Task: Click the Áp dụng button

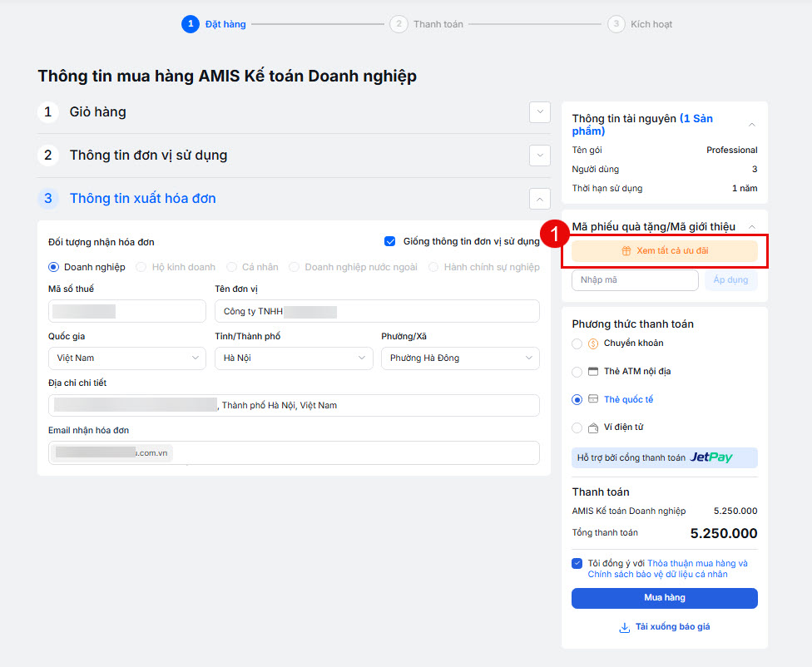Action: point(730,280)
